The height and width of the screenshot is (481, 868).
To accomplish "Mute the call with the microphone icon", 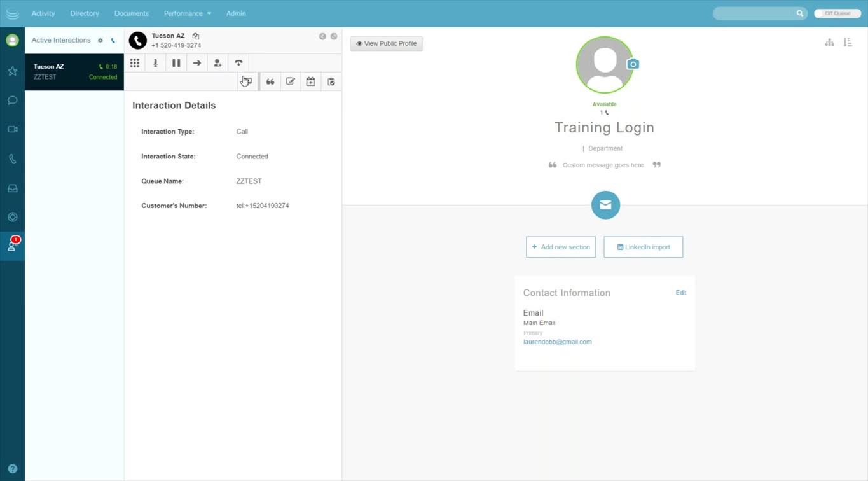I will click(x=155, y=63).
